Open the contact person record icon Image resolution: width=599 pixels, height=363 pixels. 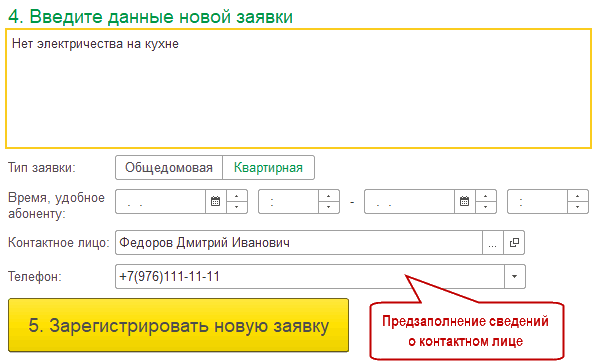(x=514, y=243)
